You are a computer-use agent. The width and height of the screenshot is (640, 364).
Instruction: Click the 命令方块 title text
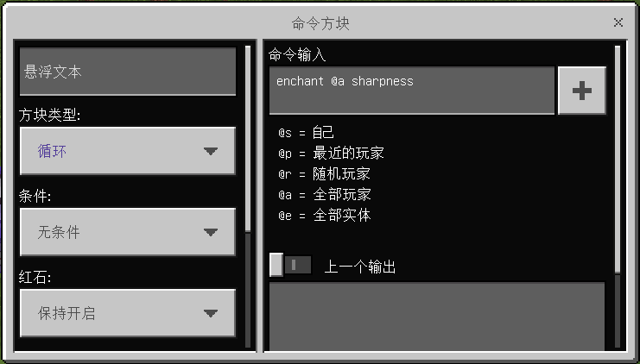(x=320, y=23)
